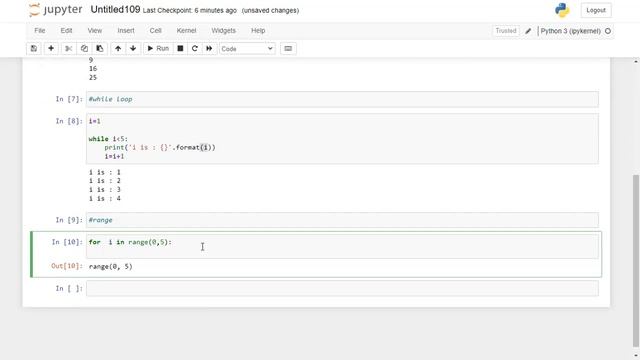Click in the for i in range cell

[342, 246]
